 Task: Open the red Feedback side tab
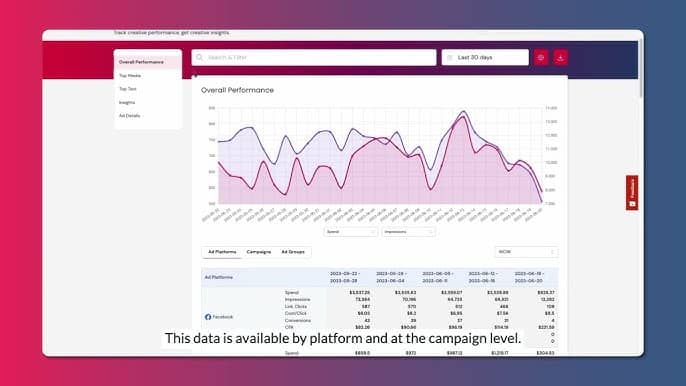[x=632, y=193]
